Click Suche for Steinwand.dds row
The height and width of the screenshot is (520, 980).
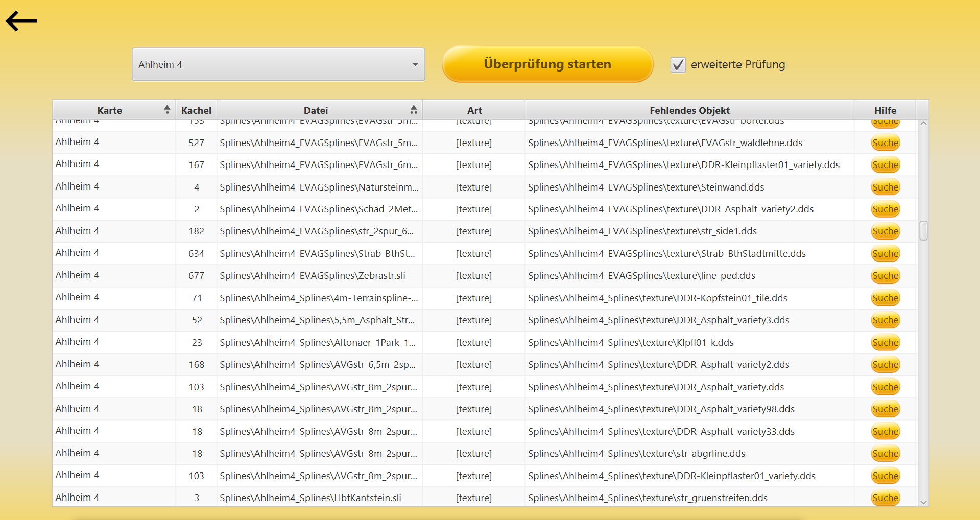point(885,187)
